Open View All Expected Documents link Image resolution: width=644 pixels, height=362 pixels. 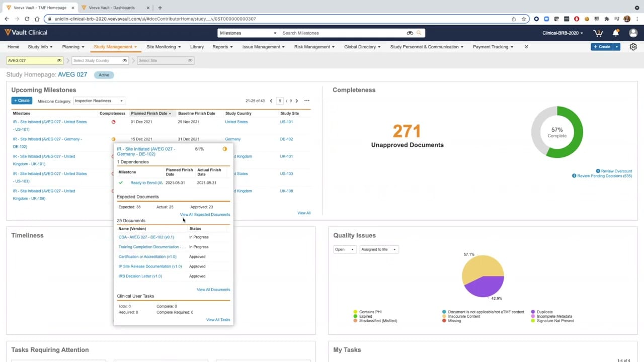coord(205,215)
